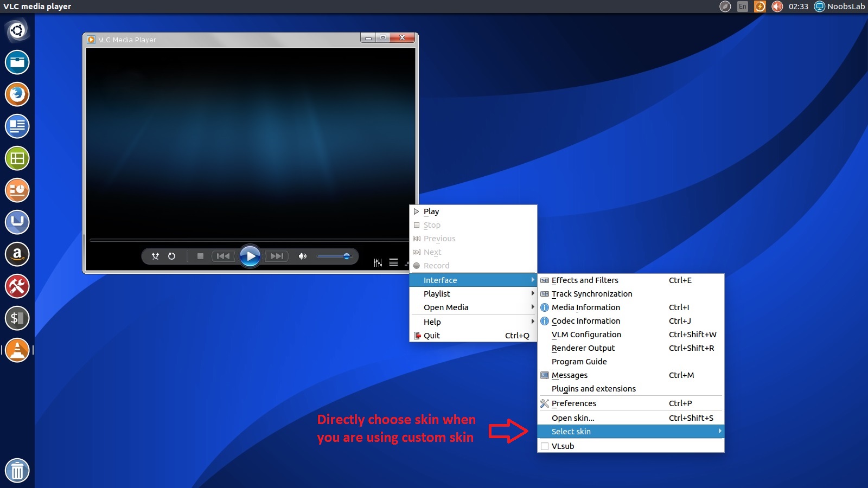Screen dimensions: 868x488
Task: Select Next in the context menu
Action: coord(473,252)
